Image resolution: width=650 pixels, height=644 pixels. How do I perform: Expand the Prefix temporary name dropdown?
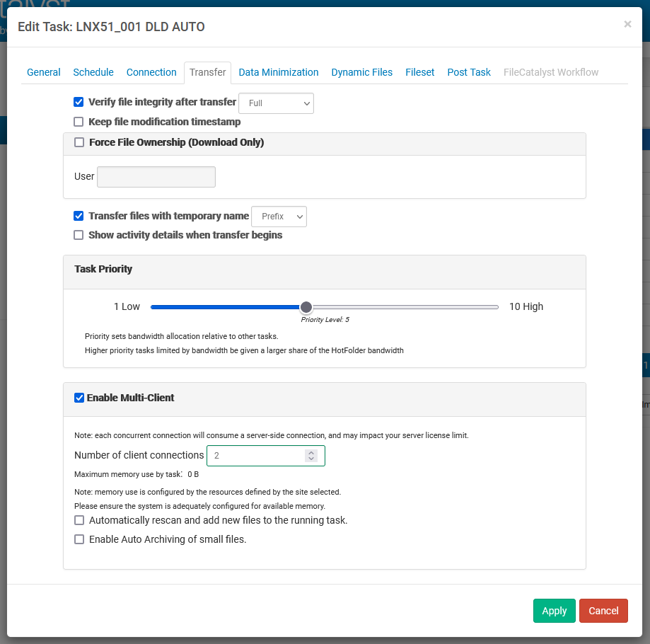click(279, 217)
